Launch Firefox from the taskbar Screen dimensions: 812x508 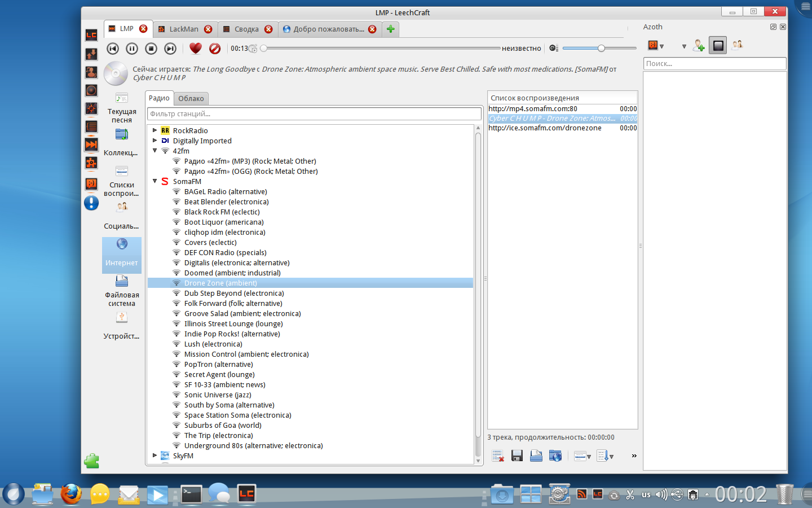point(71,494)
